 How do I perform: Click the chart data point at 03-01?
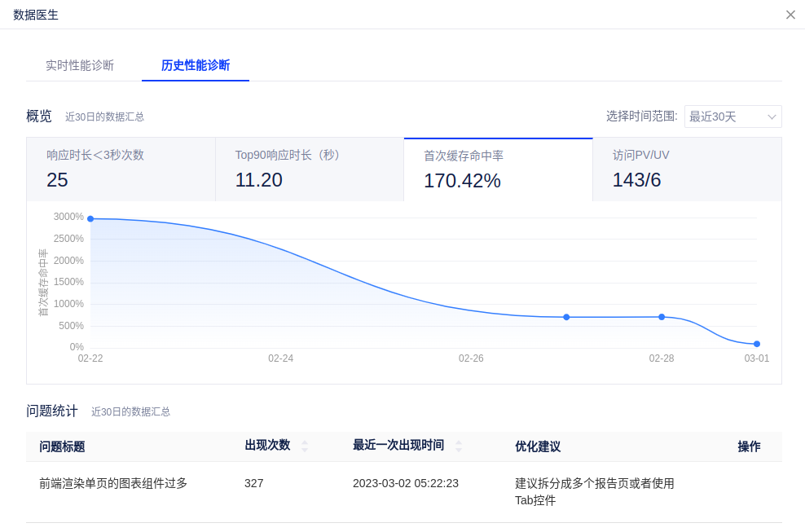[757, 344]
